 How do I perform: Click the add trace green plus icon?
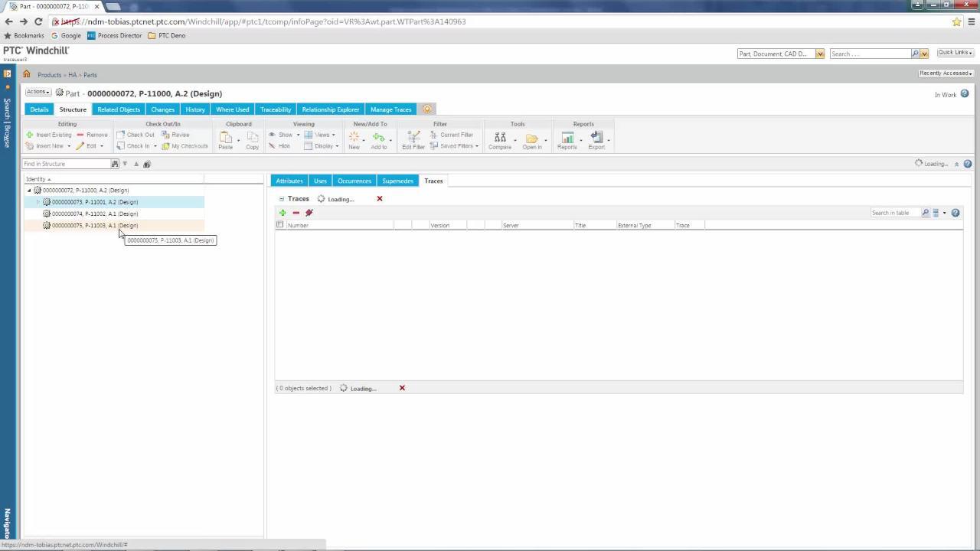283,213
